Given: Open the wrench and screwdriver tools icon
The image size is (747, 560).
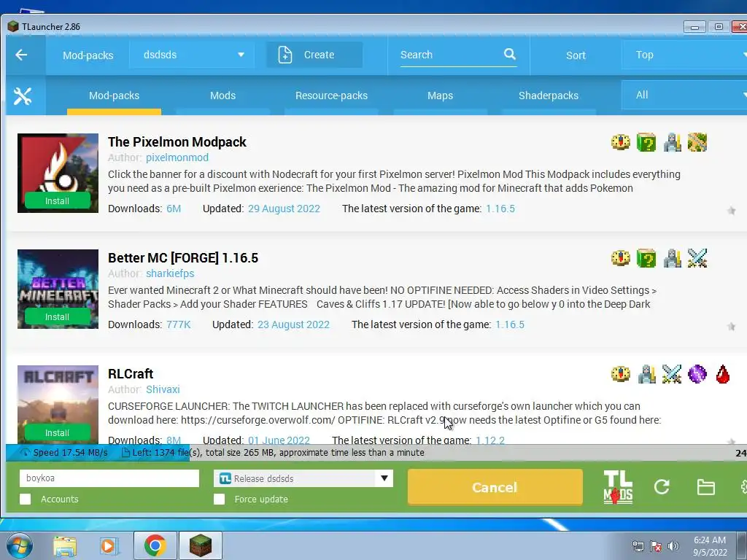Looking at the screenshot, I should [23, 96].
